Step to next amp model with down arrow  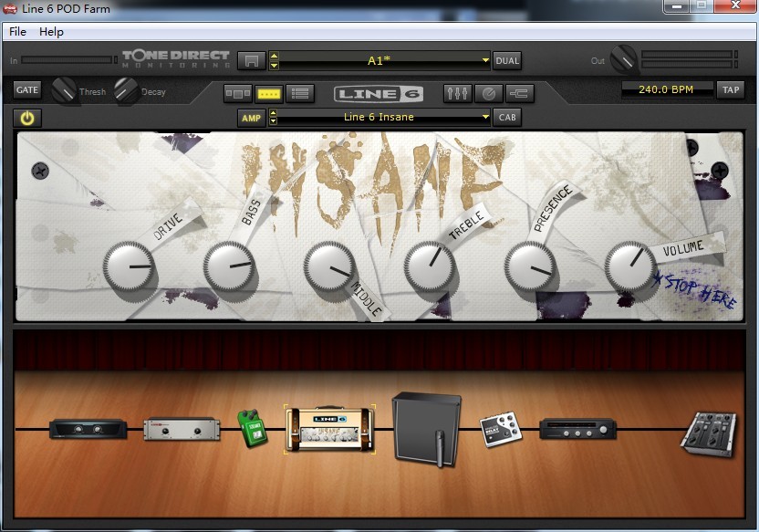(274, 121)
